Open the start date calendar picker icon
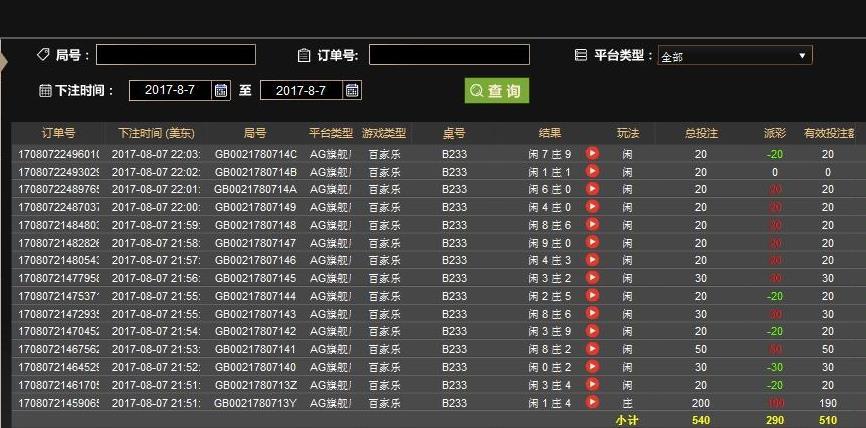The width and height of the screenshot is (866, 428). pos(221,90)
